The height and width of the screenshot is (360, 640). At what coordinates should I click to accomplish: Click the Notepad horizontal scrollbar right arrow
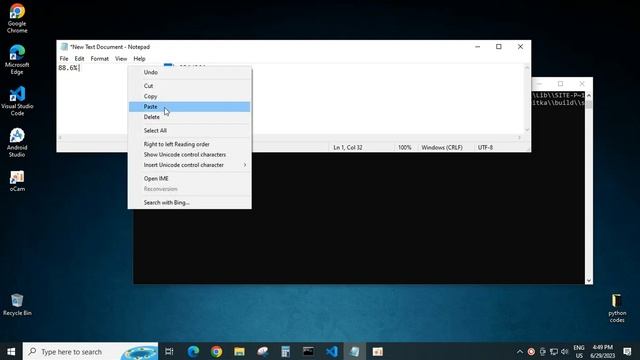pyautogui.click(x=519, y=138)
